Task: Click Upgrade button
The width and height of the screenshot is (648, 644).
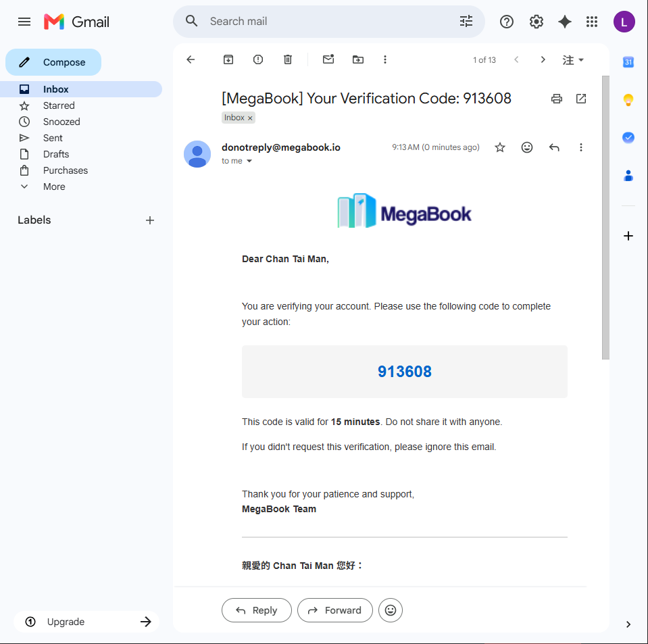Action: coord(86,622)
